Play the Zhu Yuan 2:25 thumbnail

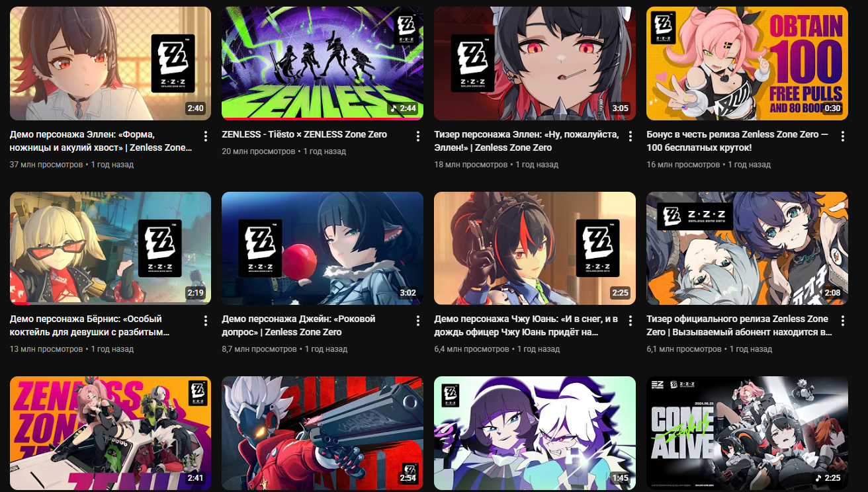click(x=535, y=248)
